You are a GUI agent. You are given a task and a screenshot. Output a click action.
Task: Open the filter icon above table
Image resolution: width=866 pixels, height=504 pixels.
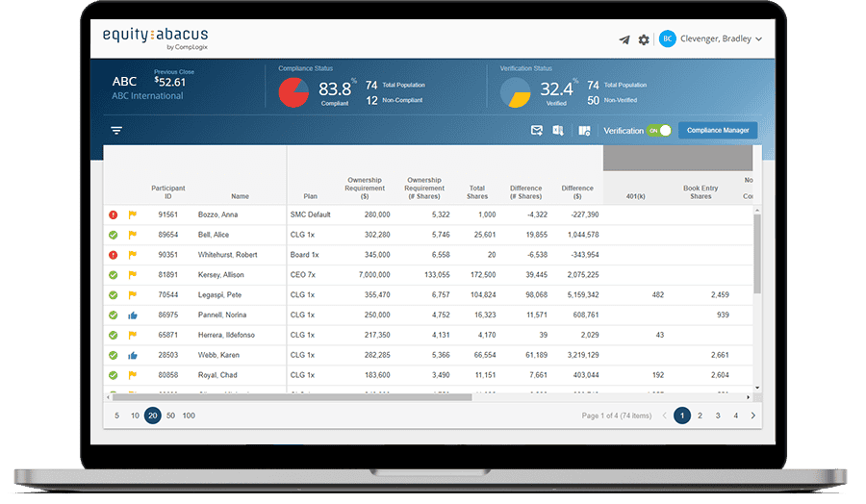pyautogui.click(x=116, y=130)
